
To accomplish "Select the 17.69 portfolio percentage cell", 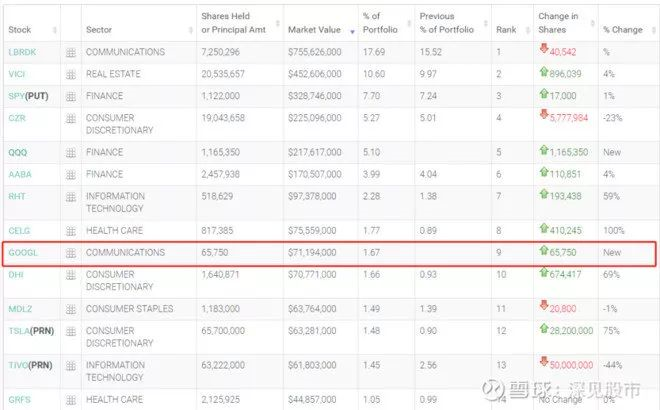I will click(x=374, y=52).
